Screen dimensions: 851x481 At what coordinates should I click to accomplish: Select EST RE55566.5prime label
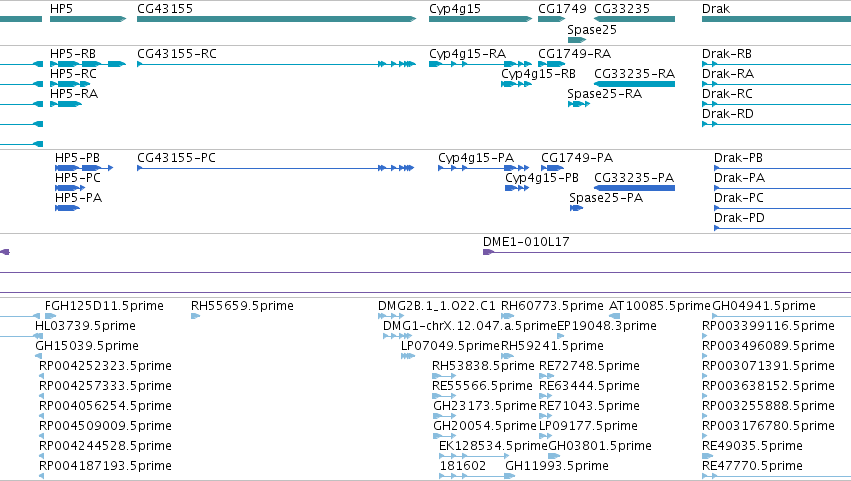point(482,387)
